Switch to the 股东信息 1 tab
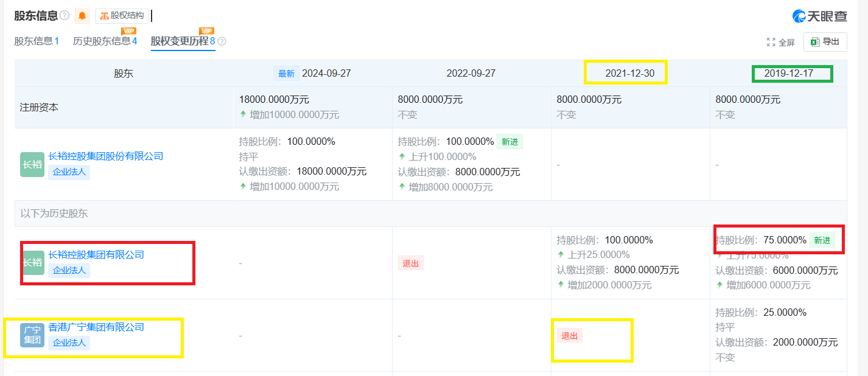The width and height of the screenshot is (868, 376). pyautogui.click(x=37, y=41)
